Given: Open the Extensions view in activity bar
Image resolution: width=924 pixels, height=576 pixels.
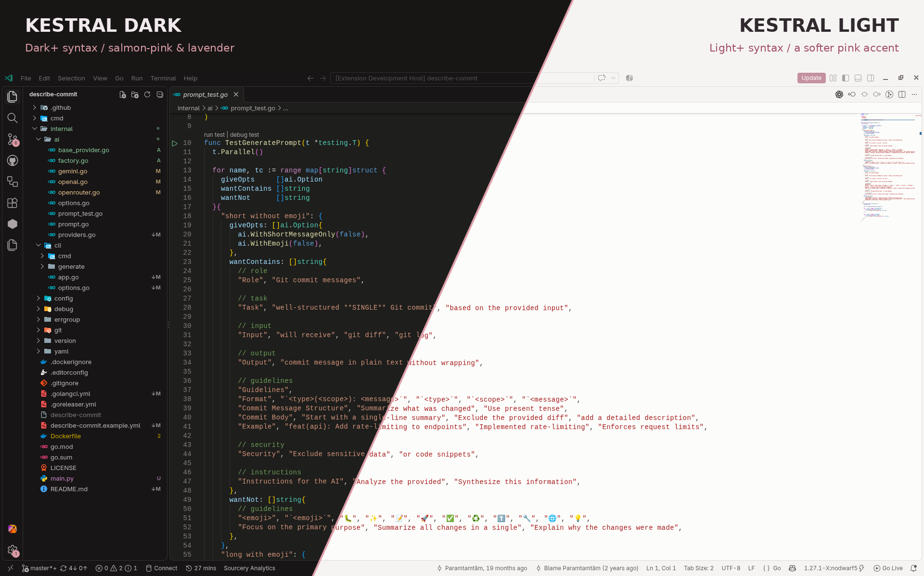Looking at the screenshot, I should point(13,203).
